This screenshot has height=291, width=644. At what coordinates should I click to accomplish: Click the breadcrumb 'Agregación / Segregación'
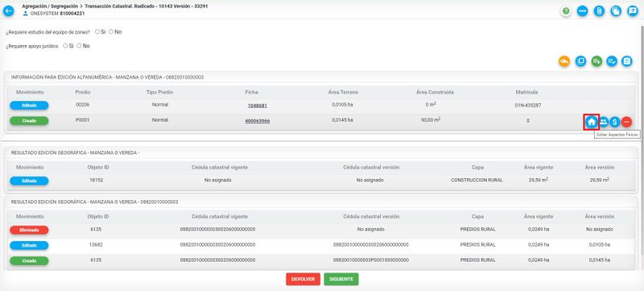click(50, 6)
